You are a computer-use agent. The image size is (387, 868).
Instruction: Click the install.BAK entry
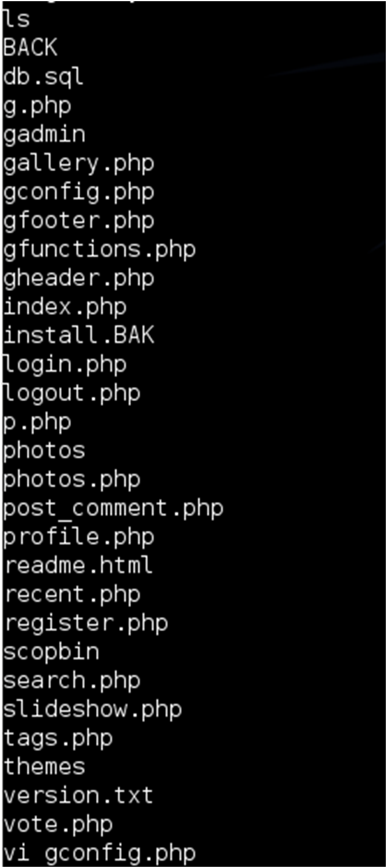(x=78, y=336)
